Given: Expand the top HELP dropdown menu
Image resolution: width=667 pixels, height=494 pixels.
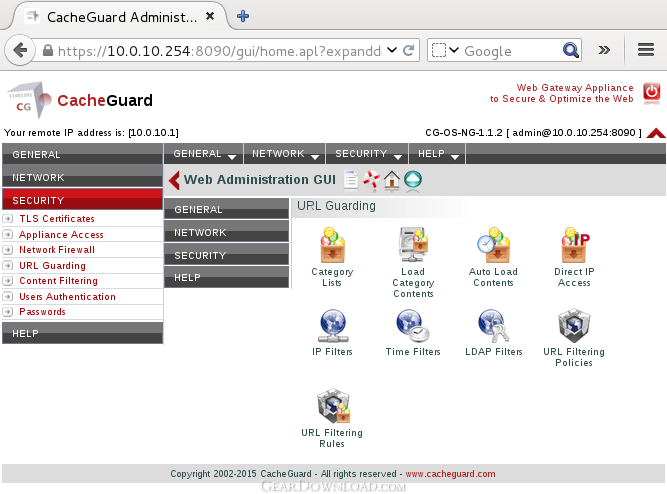Looking at the screenshot, I should click(437, 154).
